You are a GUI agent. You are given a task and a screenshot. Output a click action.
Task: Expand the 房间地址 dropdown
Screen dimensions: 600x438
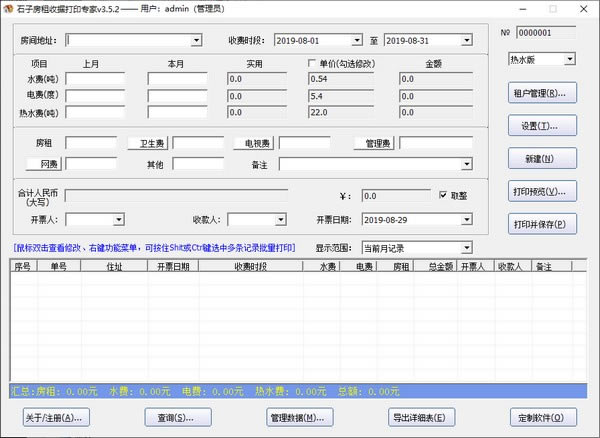(196, 41)
